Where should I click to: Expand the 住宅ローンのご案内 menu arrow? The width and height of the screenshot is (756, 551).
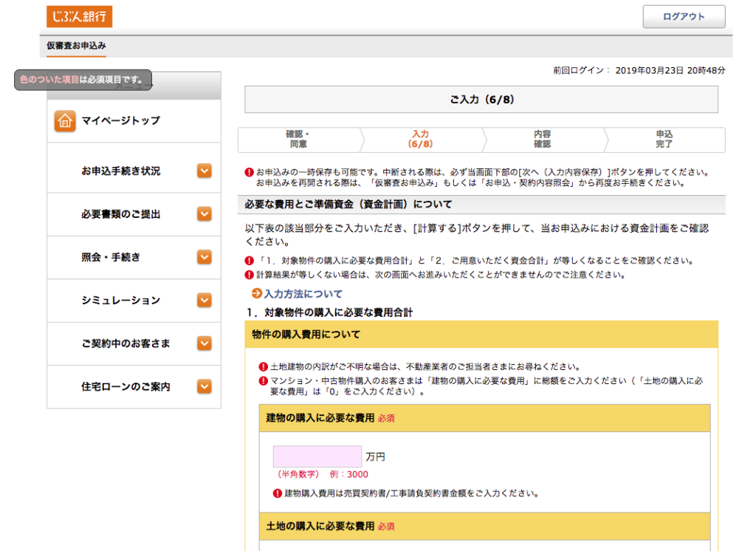(x=205, y=386)
